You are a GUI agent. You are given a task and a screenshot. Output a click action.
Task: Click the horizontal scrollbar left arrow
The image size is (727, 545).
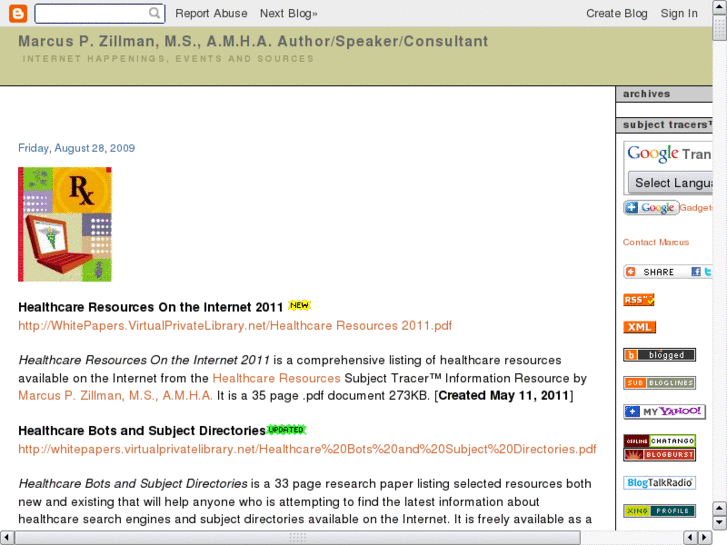tap(6, 538)
